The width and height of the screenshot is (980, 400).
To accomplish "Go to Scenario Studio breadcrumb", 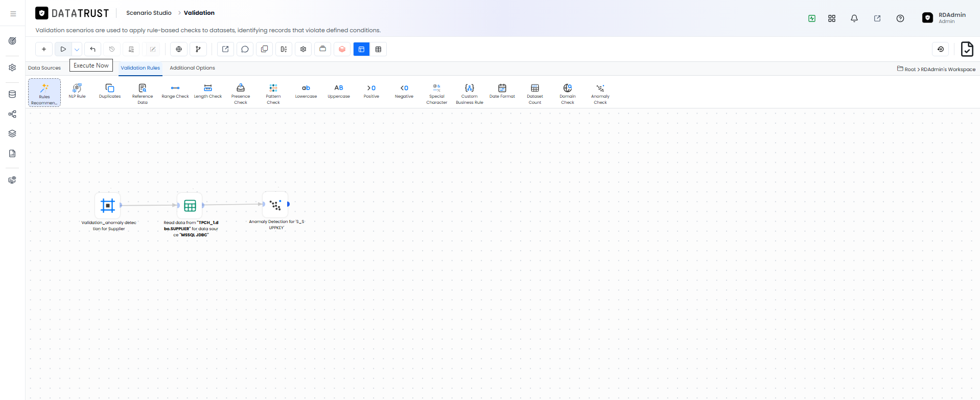I will click(149, 13).
